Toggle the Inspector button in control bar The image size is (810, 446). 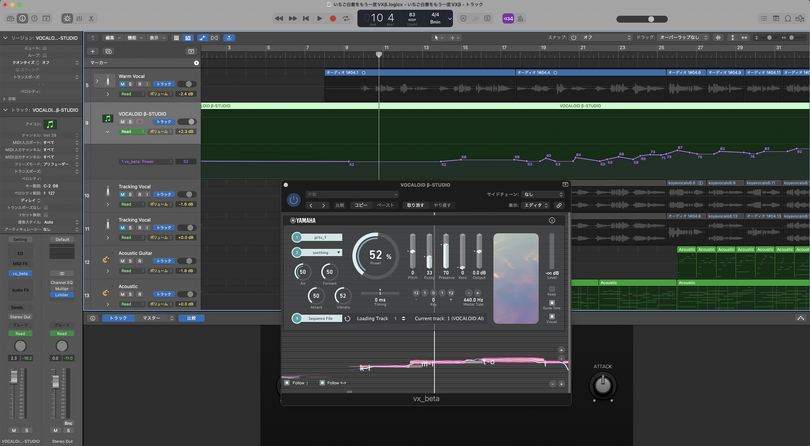[22, 18]
